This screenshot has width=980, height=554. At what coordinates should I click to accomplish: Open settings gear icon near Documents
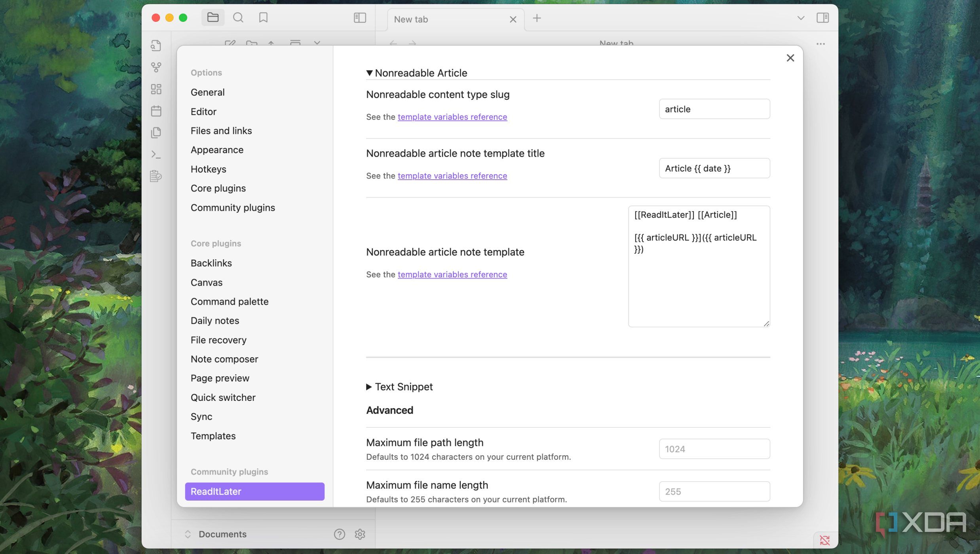[360, 534]
